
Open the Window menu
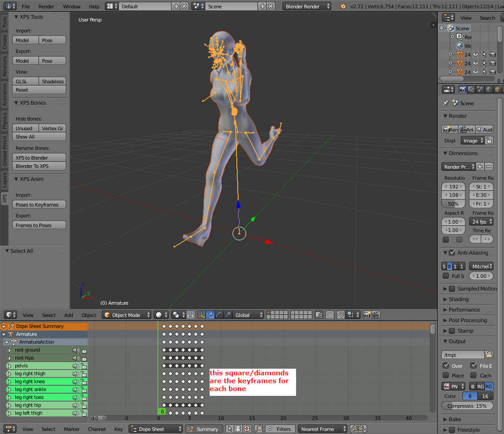tap(72, 6)
